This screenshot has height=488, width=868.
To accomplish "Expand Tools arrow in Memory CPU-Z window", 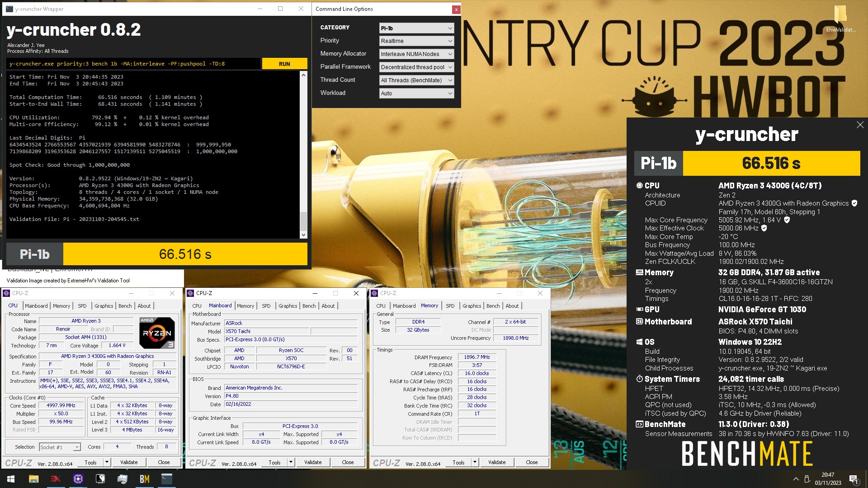I will (475, 462).
